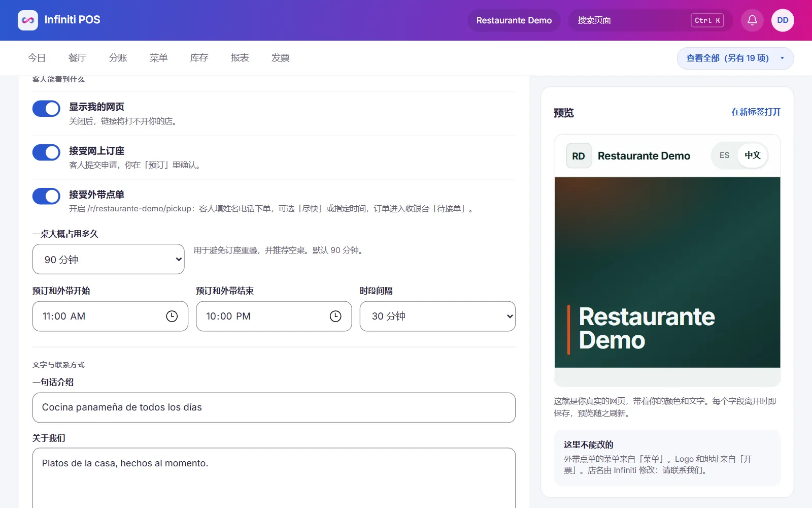
Task: Go to the 报表 tab
Action: [240, 58]
